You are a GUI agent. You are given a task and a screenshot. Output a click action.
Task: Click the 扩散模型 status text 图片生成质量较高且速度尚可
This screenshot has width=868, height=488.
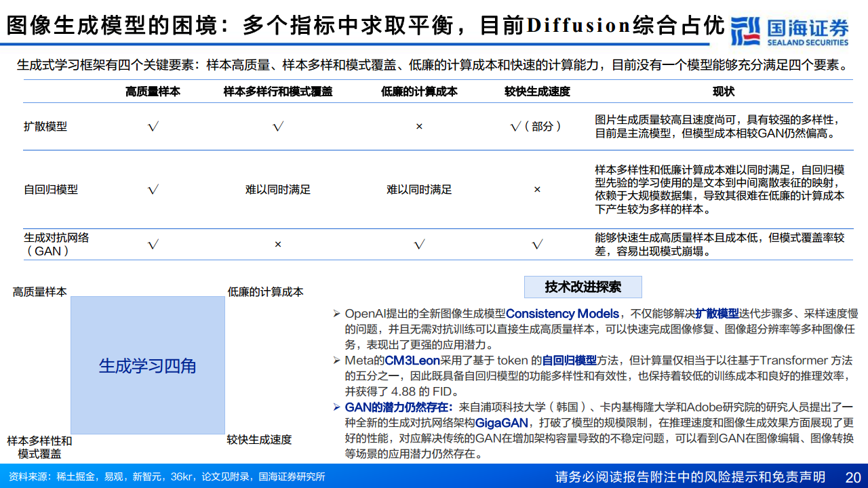pos(717,127)
